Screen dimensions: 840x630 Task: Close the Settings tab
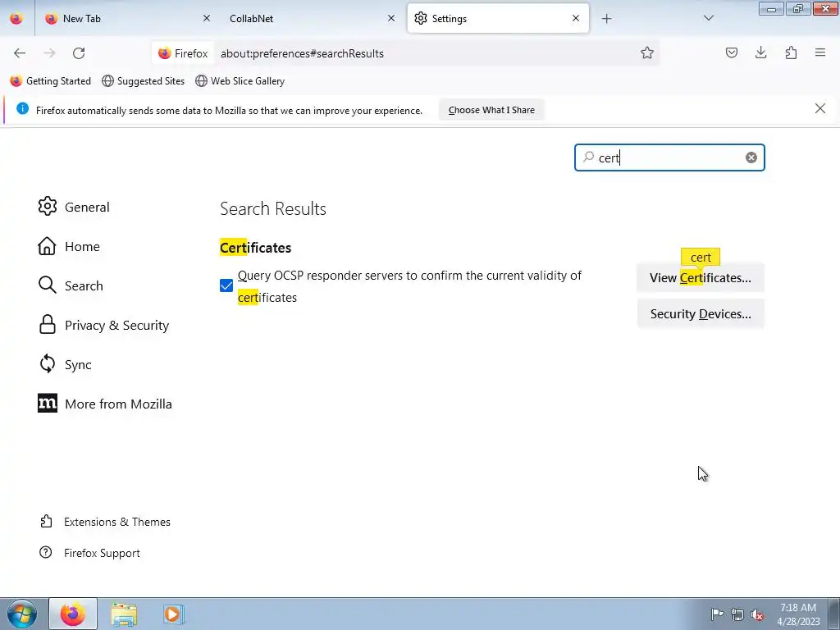(x=576, y=18)
